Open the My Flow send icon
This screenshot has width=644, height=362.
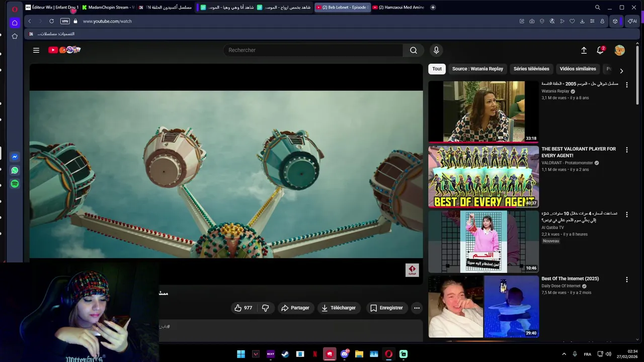coord(562,21)
